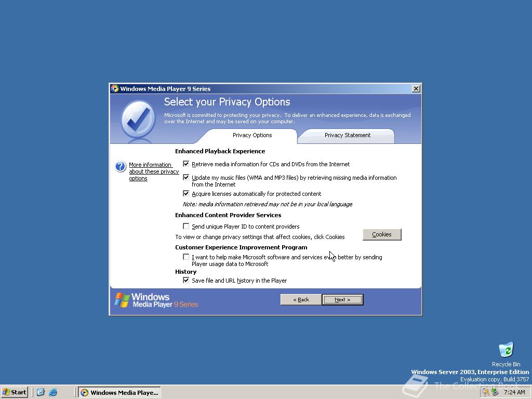Open More information about these privacy options link
This screenshot has width=532, height=399.
153,171
